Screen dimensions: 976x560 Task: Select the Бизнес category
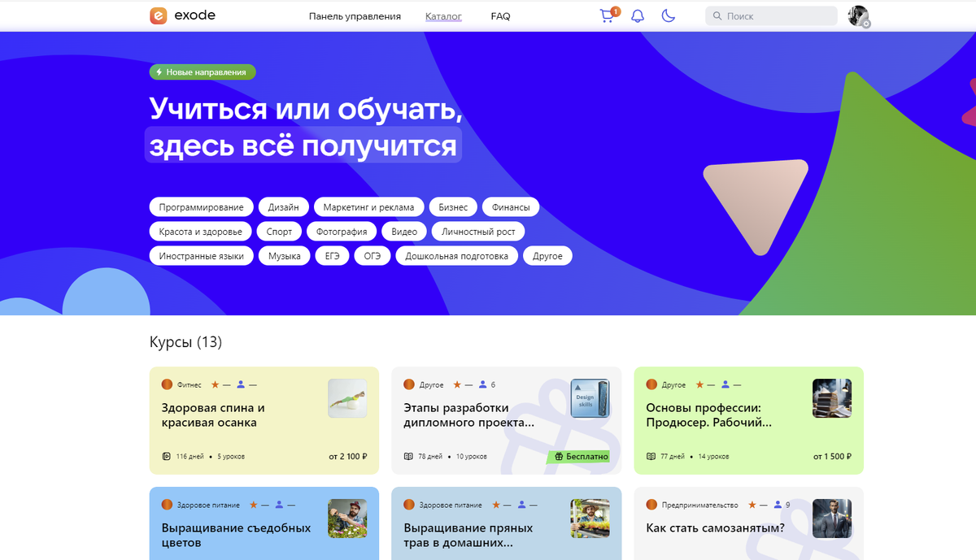pyautogui.click(x=453, y=207)
